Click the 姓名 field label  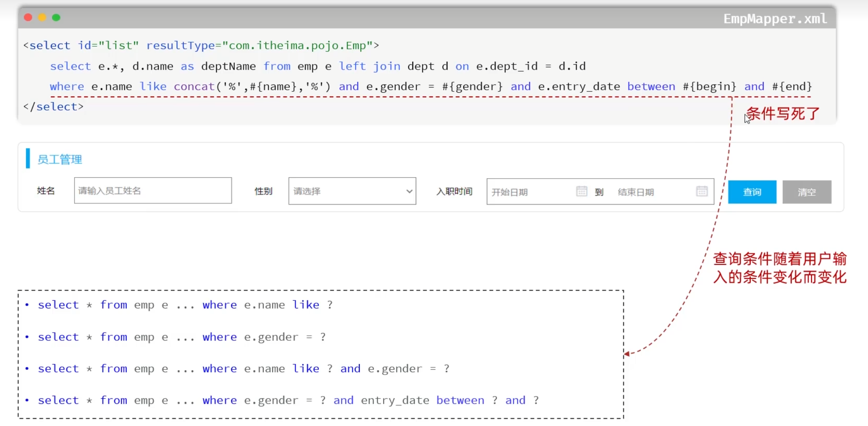(x=46, y=191)
